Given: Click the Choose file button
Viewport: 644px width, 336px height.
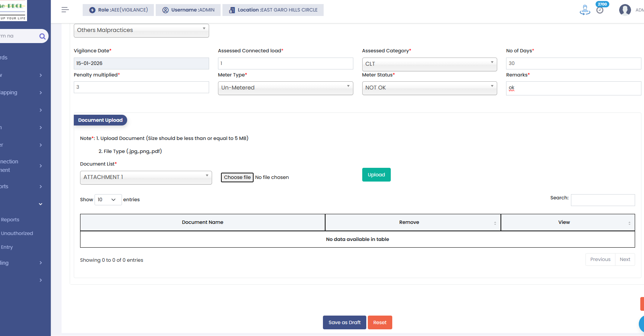Looking at the screenshot, I should [x=237, y=177].
